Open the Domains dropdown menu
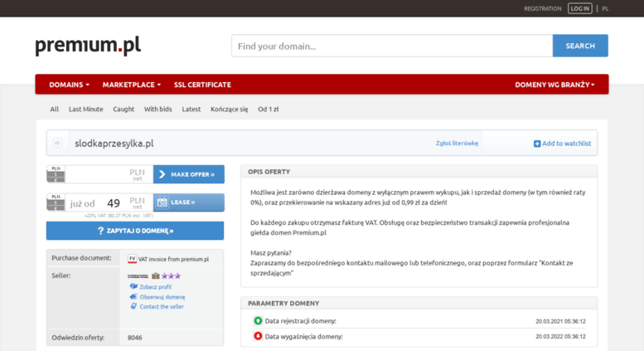The height and width of the screenshot is (351, 644). coord(69,85)
